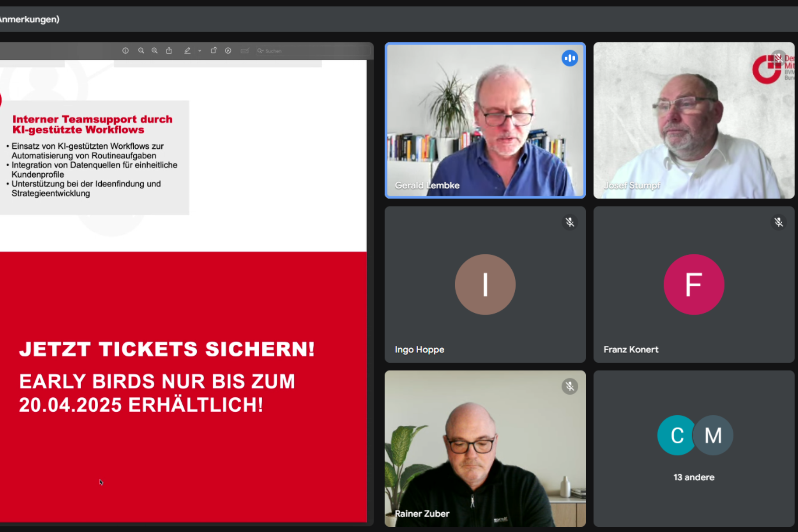
Task: Click 'JETZT TICKETS SICHERN!' headline on slide
Action: pyautogui.click(x=167, y=349)
